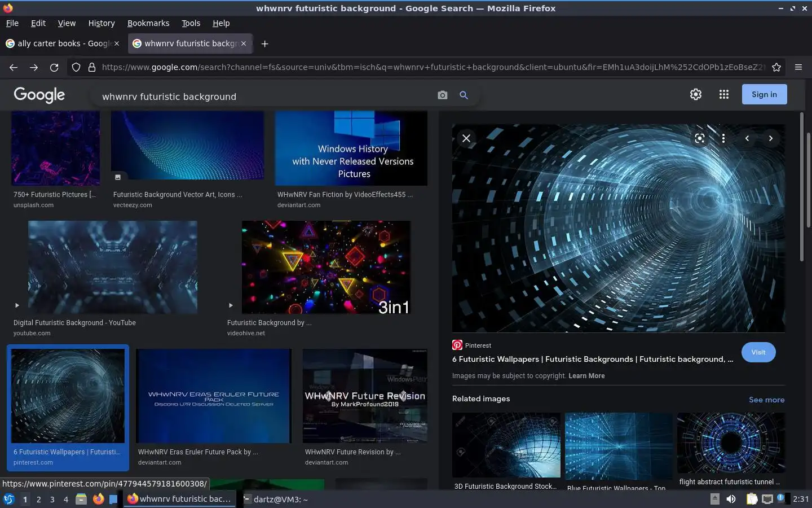Screen dimensions: 812x508
Task: Open Google Lens visual search on preview
Action: [x=700, y=138]
